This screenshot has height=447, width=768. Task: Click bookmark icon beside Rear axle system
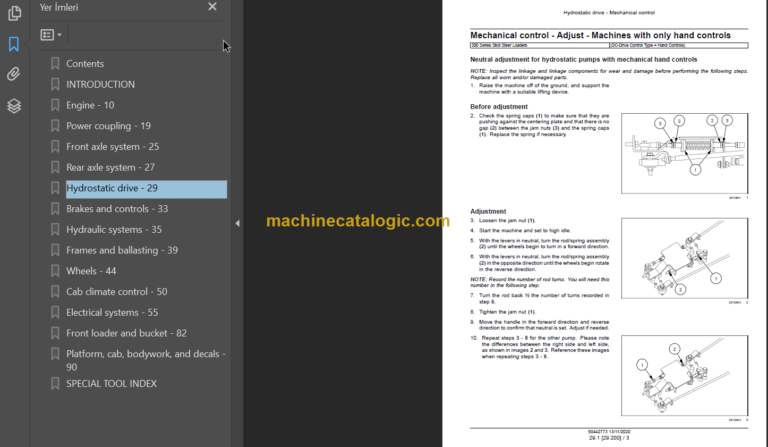click(x=55, y=167)
